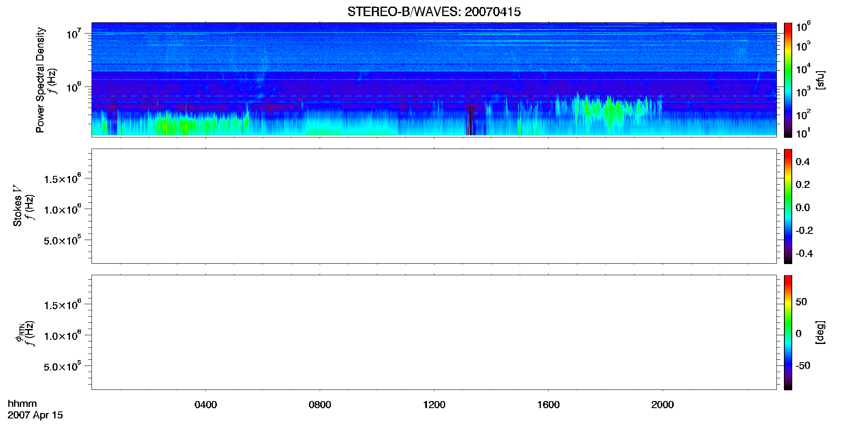Click the empty phi RTN plot panel

(434, 332)
